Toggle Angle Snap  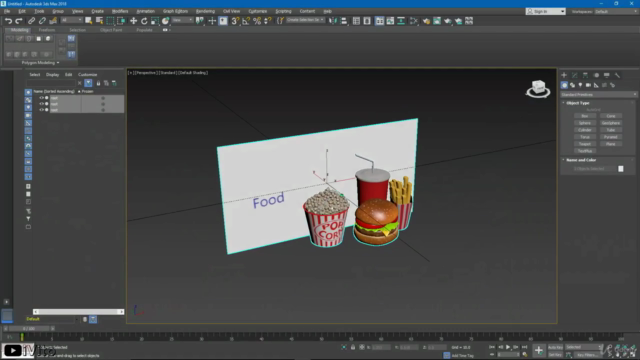click(246, 21)
